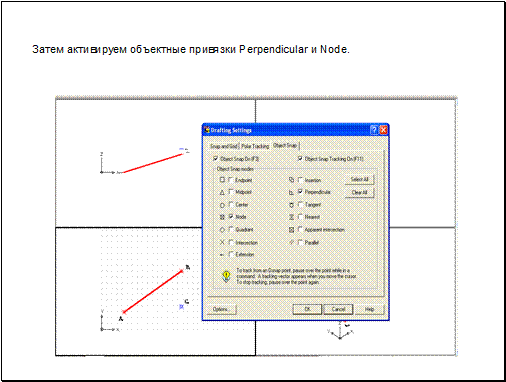Viewport: 506px width, 382px height.
Task: Open the Options... button
Action: click(x=222, y=309)
